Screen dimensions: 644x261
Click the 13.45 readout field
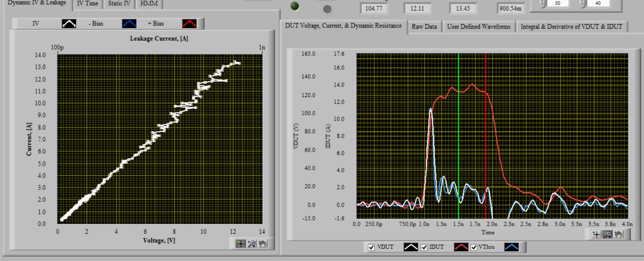pyautogui.click(x=463, y=8)
